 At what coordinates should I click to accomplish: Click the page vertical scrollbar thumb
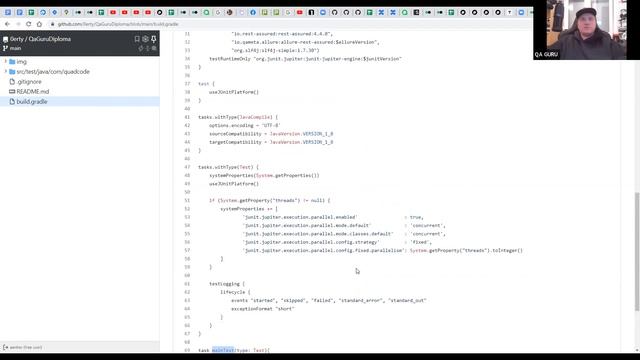637,251
